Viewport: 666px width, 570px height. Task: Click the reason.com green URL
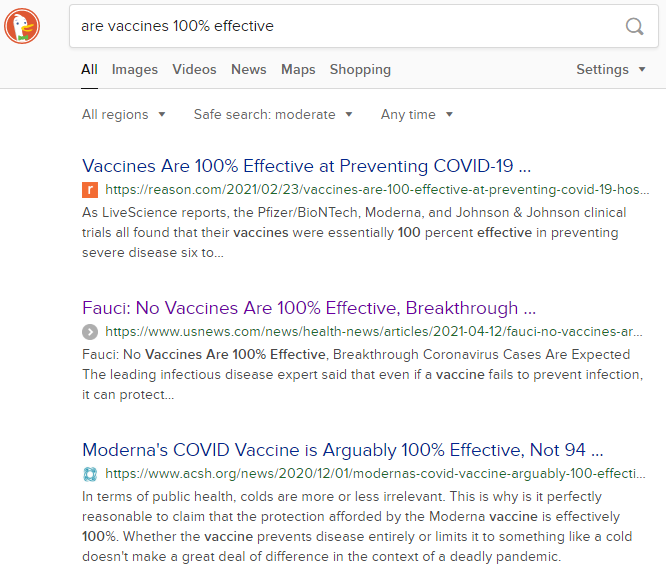point(377,189)
